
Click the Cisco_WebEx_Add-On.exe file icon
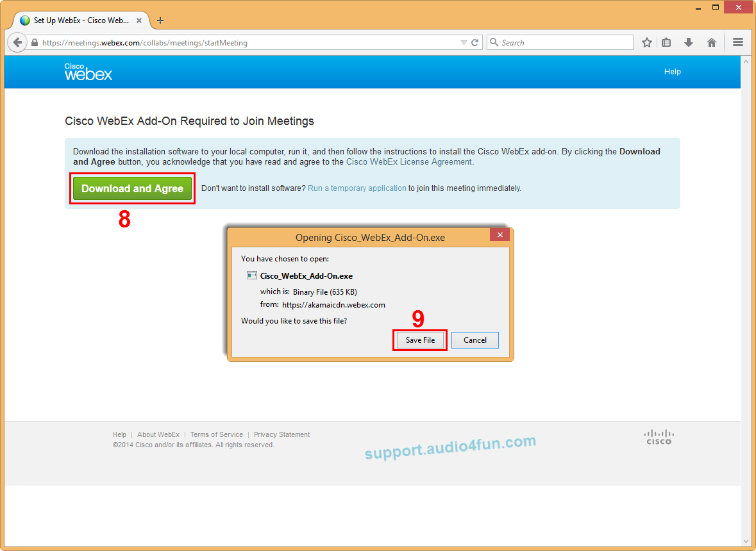click(x=251, y=275)
